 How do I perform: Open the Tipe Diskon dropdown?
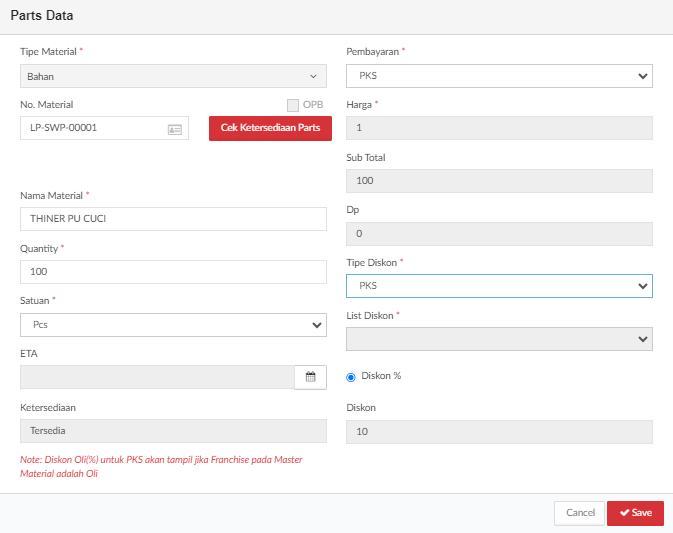[499, 286]
